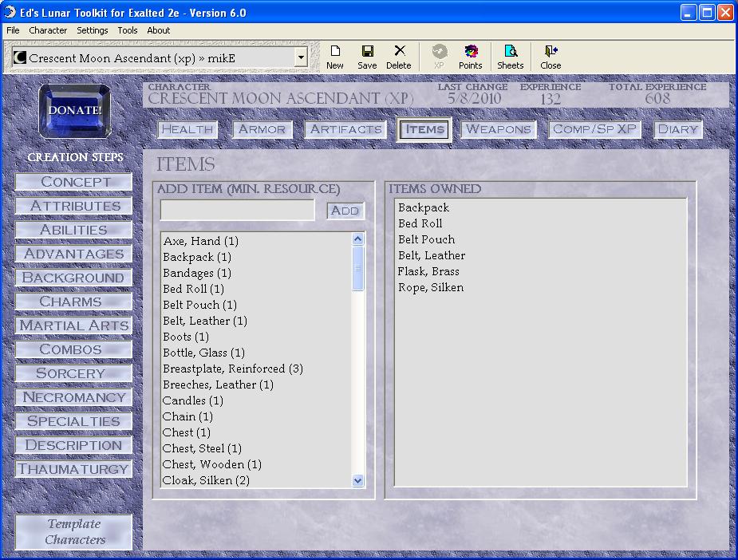Select 'Candles (1)' in the item list
Image resolution: width=738 pixels, height=560 pixels.
[x=193, y=401]
